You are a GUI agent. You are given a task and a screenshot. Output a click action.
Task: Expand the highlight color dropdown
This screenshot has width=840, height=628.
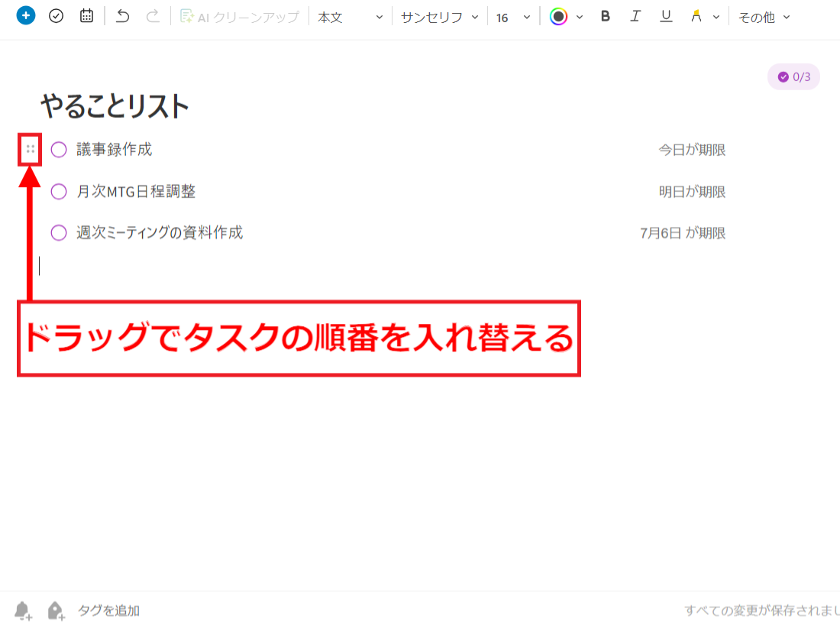click(716, 16)
